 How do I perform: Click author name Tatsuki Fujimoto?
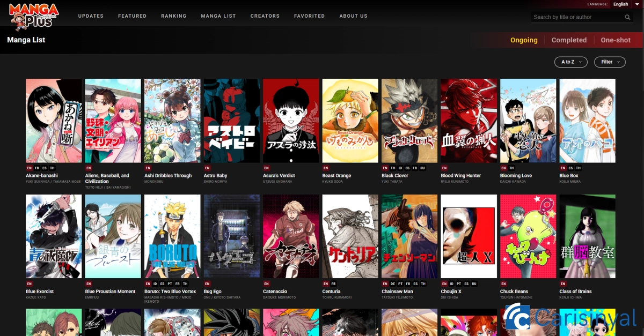[x=398, y=297]
